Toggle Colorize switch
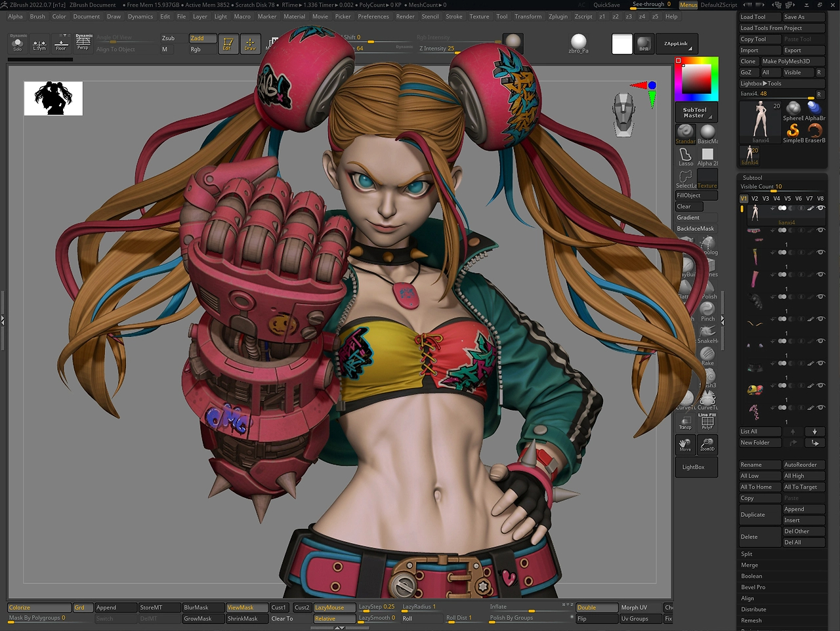840x631 pixels. coord(39,607)
